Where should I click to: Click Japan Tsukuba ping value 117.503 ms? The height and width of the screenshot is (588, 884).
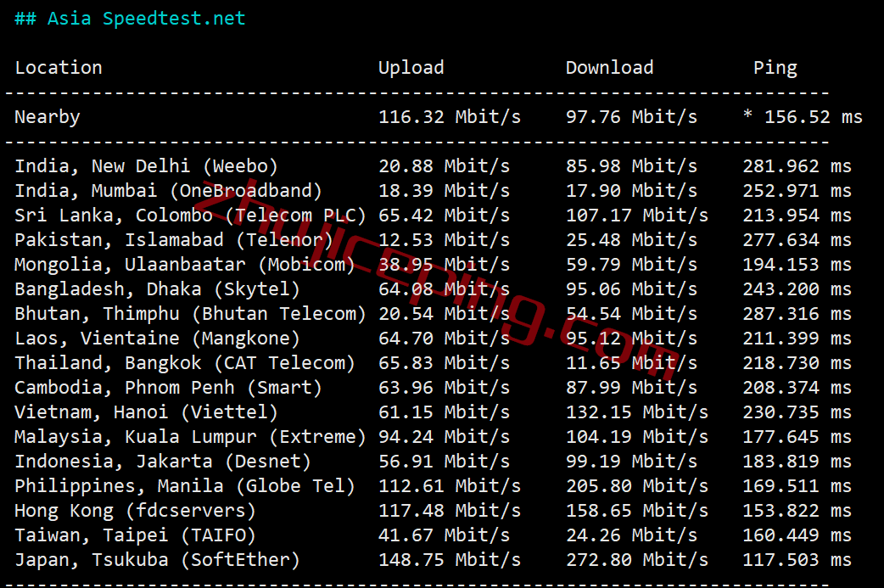click(x=797, y=560)
